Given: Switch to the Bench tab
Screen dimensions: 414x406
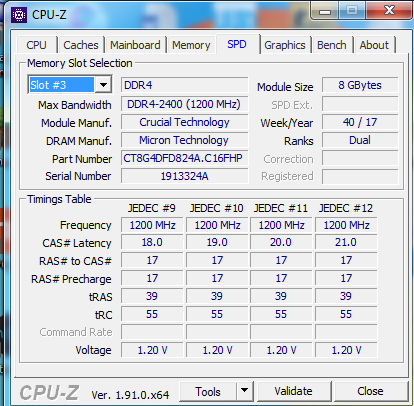Looking at the screenshot, I should (x=332, y=45).
